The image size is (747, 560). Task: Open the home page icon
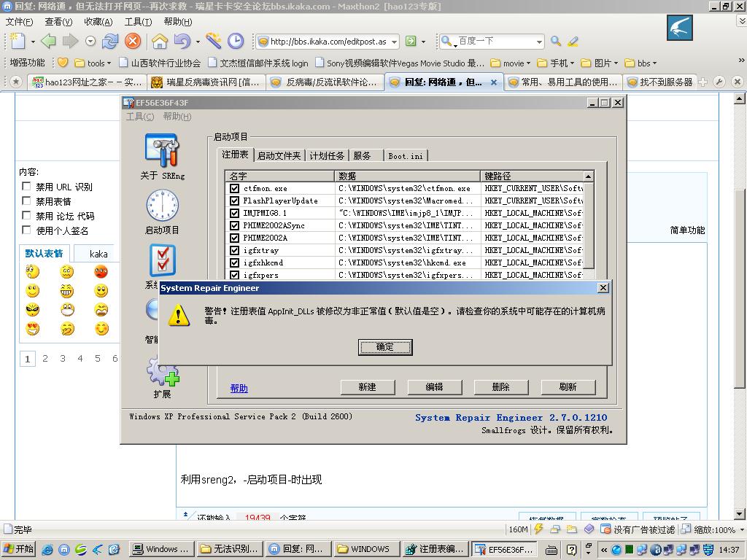pos(160,42)
